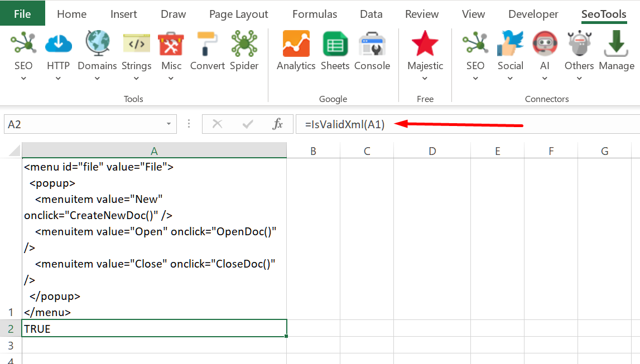640x364 pixels.
Task: Expand the Others connector dropdown
Action: click(x=579, y=77)
